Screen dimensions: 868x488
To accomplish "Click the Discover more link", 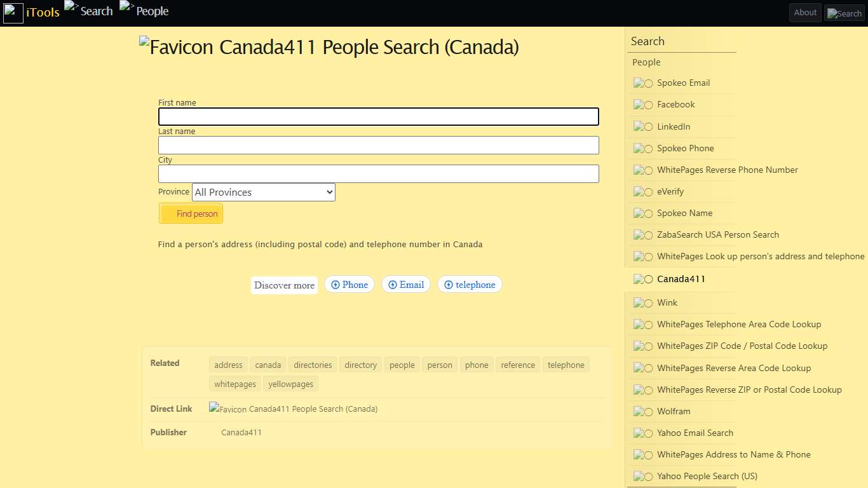I will point(284,285).
